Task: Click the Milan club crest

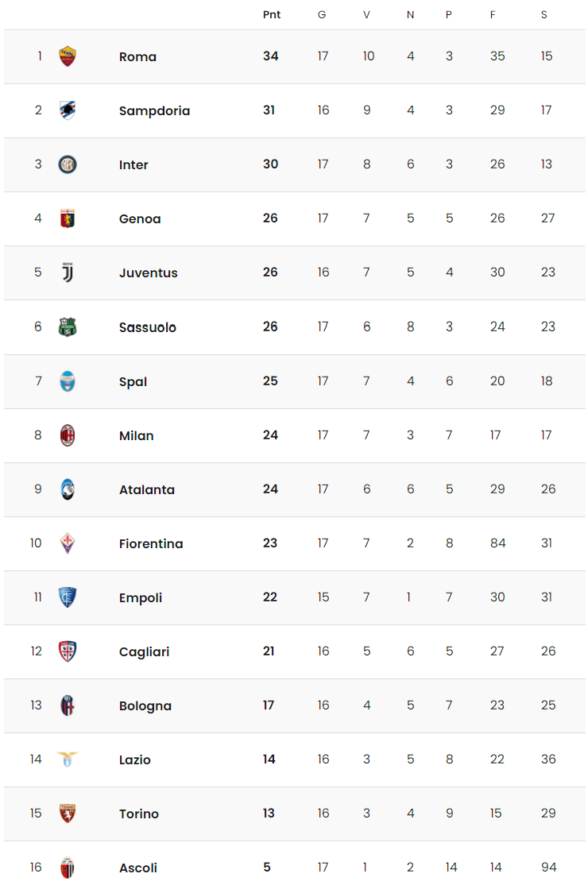Action: [x=68, y=435]
